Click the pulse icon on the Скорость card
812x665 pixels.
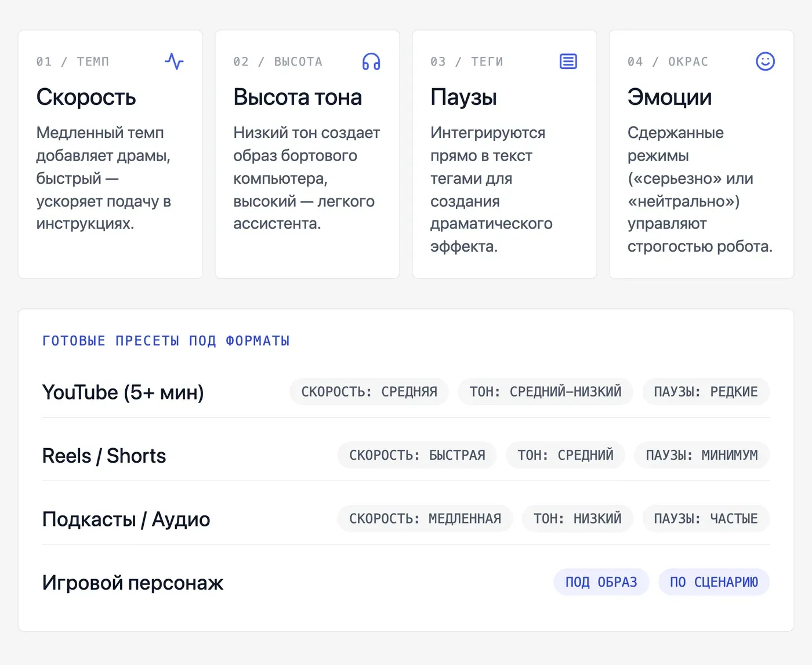(174, 61)
